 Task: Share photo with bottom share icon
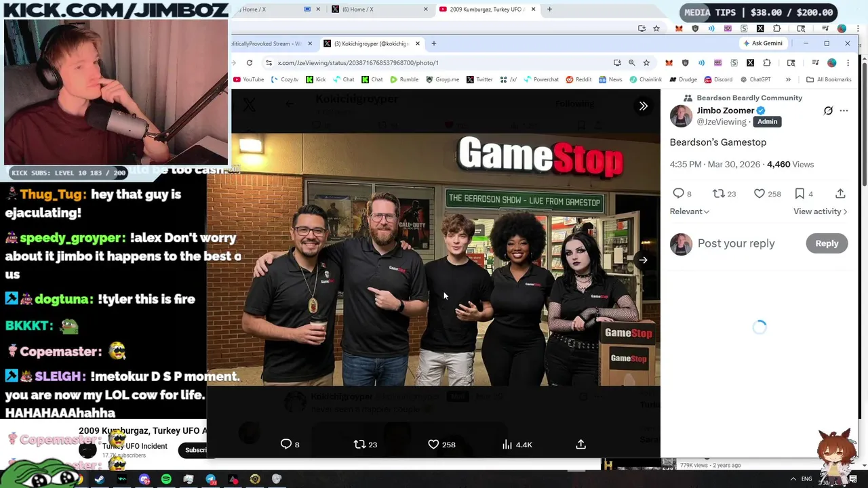[580, 444]
